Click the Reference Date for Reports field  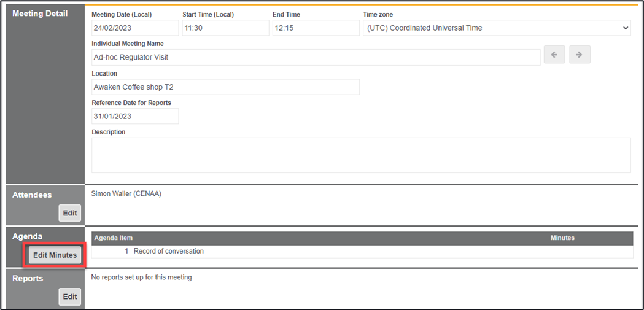pyautogui.click(x=135, y=116)
